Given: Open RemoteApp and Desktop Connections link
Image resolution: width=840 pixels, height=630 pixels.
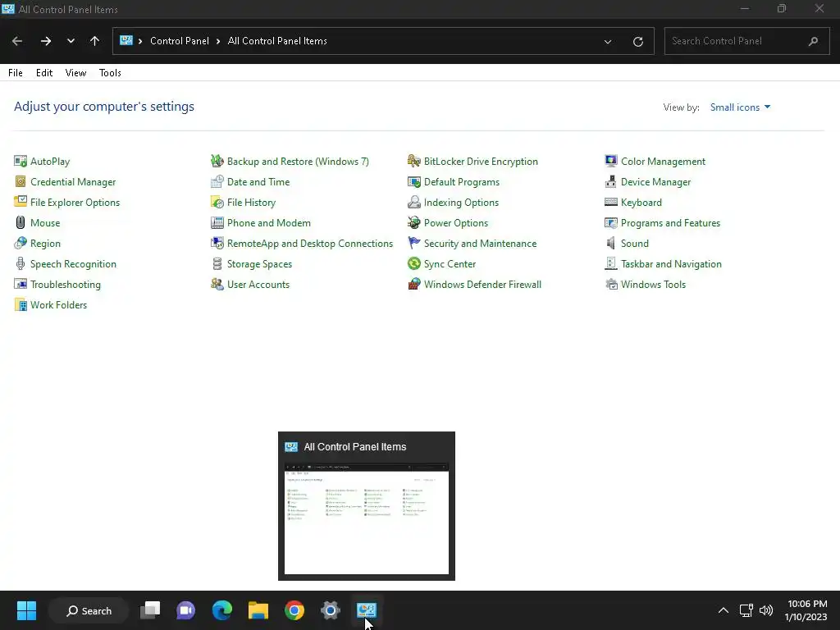Looking at the screenshot, I should [309, 243].
